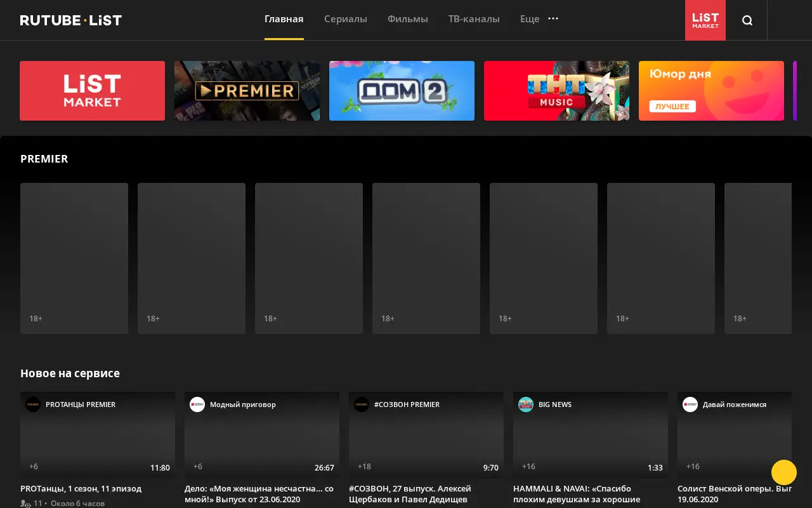The height and width of the screenshot is (508, 812).
Task: Click the ЛУЧШЕЕ label on Юмор дня
Action: click(x=672, y=106)
